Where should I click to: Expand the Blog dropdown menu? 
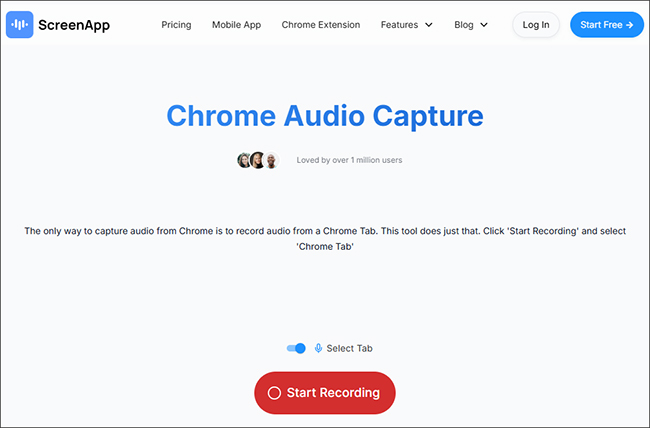(x=471, y=25)
